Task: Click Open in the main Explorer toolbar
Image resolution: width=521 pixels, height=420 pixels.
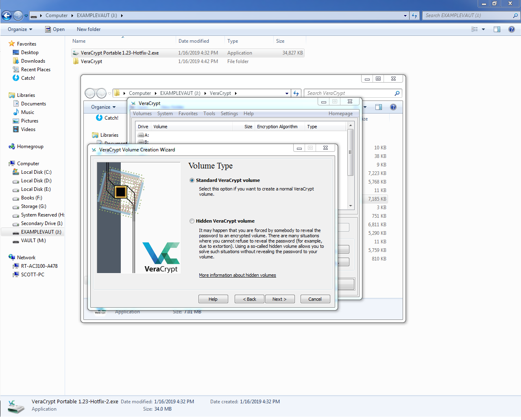Action: click(55, 29)
